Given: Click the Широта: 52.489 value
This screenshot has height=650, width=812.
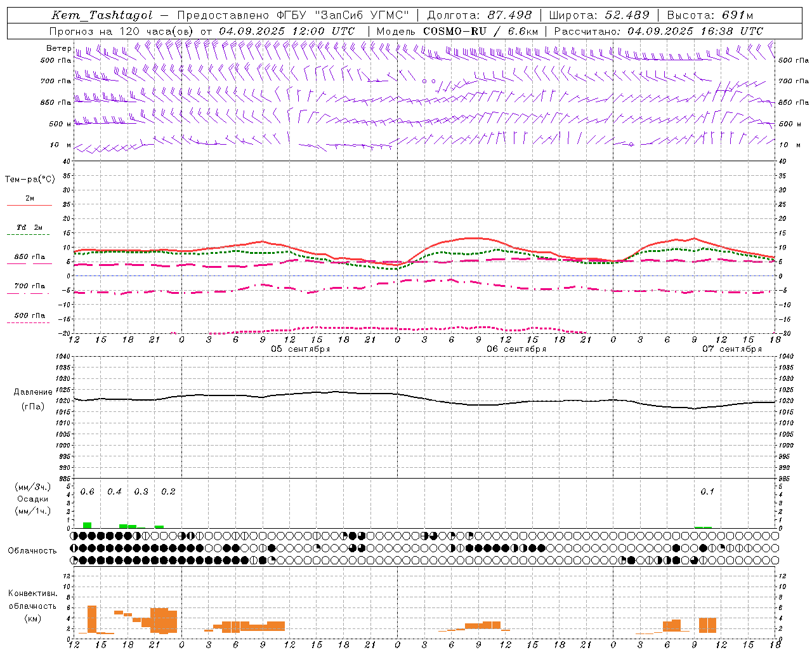Looking at the screenshot, I should (599, 15).
